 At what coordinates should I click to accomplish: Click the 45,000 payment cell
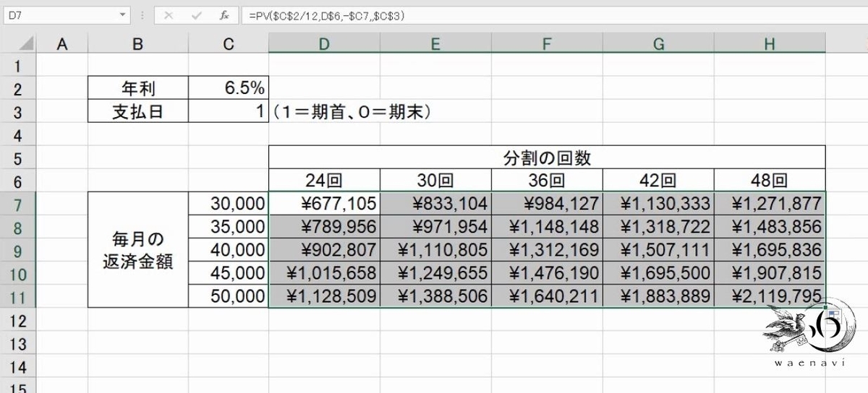click(228, 274)
